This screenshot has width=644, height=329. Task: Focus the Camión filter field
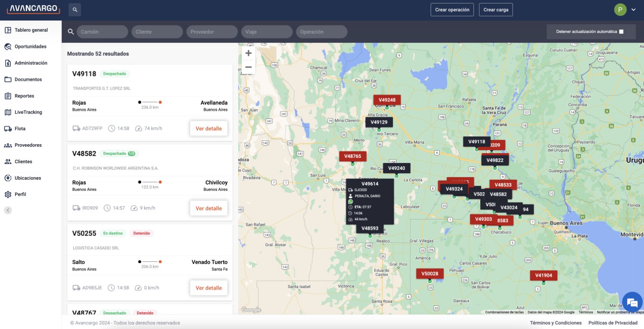tap(102, 32)
